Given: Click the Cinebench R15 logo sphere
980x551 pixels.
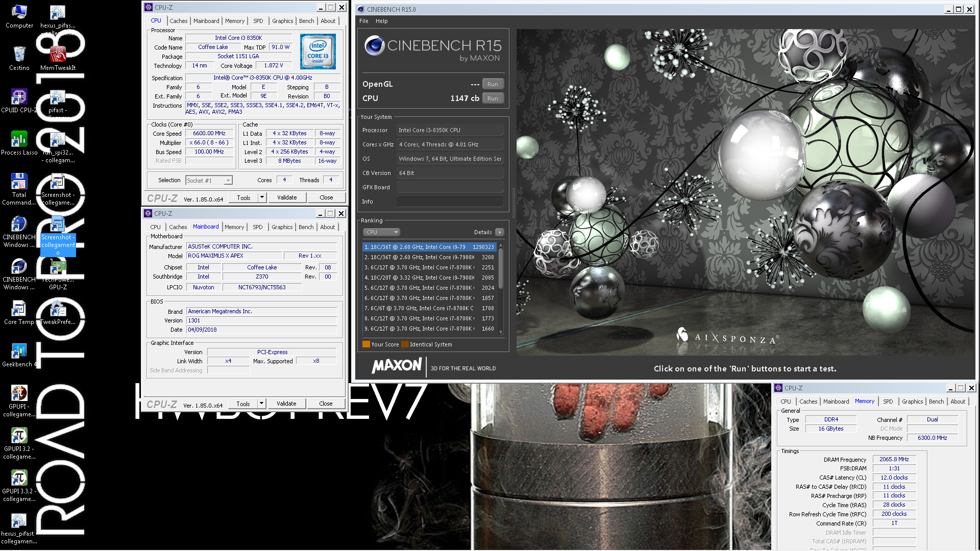Looking at the screenshot, I should click(x=374, y=45).
